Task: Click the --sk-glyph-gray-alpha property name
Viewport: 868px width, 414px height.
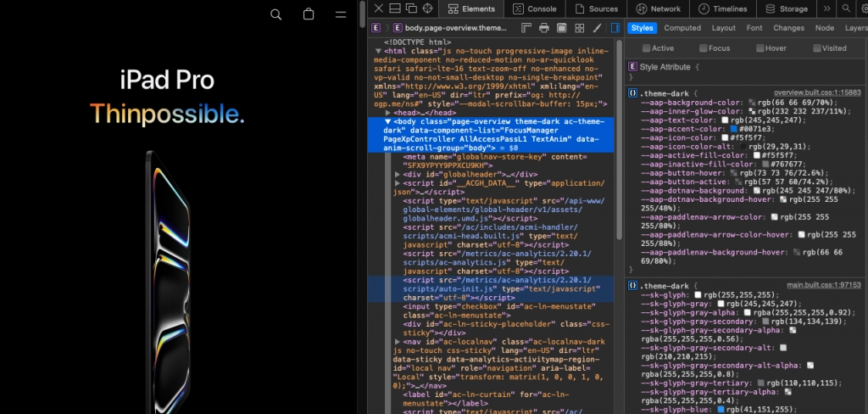Action: pos(690,312)
